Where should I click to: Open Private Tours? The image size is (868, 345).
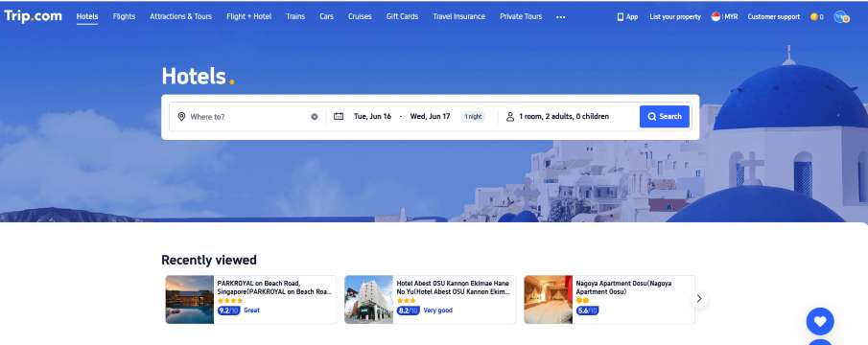coord(521,16)
